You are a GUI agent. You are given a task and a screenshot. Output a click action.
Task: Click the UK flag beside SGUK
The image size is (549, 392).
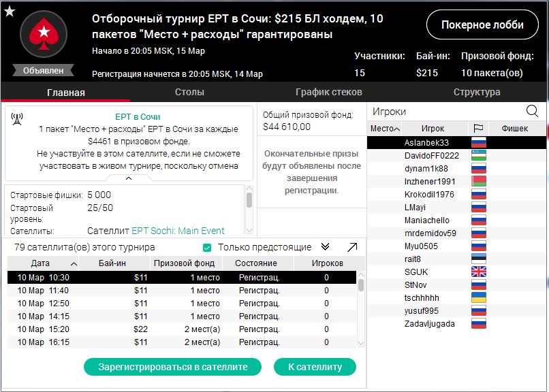479,272
